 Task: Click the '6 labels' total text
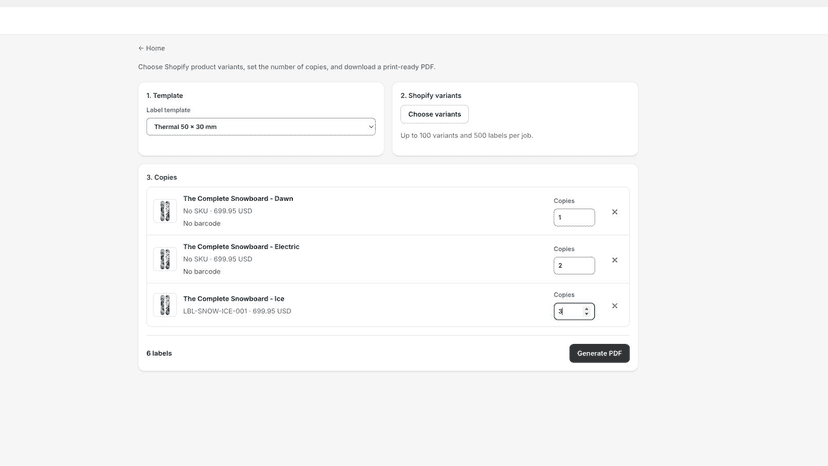(x=159, y=353)
